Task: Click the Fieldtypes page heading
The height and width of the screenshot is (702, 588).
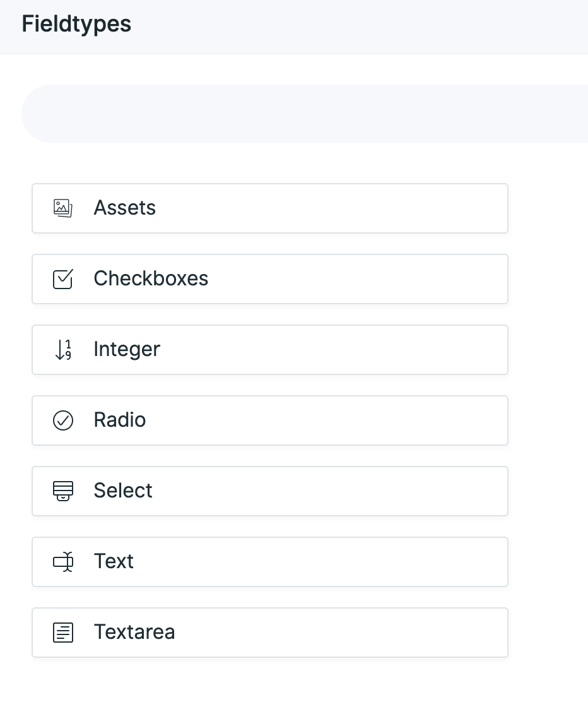Action: click(x=76, y=23)
